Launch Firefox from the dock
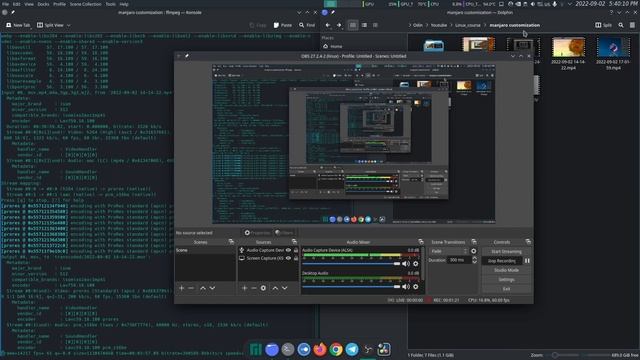 coord(320,349)
